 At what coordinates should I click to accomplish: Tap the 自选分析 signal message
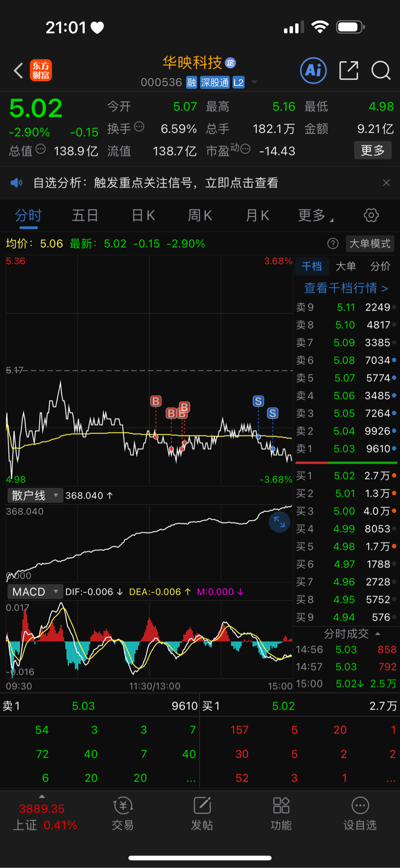(156, 183)
